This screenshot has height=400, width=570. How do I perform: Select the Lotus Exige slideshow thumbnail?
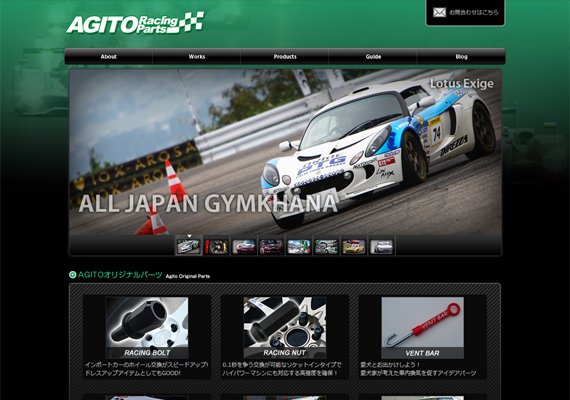click(188, 247)
